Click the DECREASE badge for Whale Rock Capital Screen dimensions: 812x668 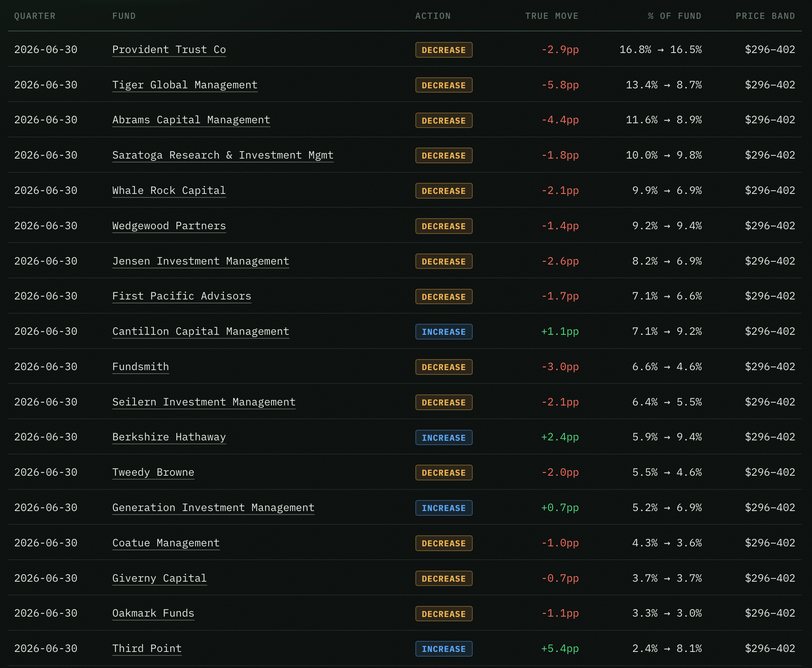[x=444, y=191]
